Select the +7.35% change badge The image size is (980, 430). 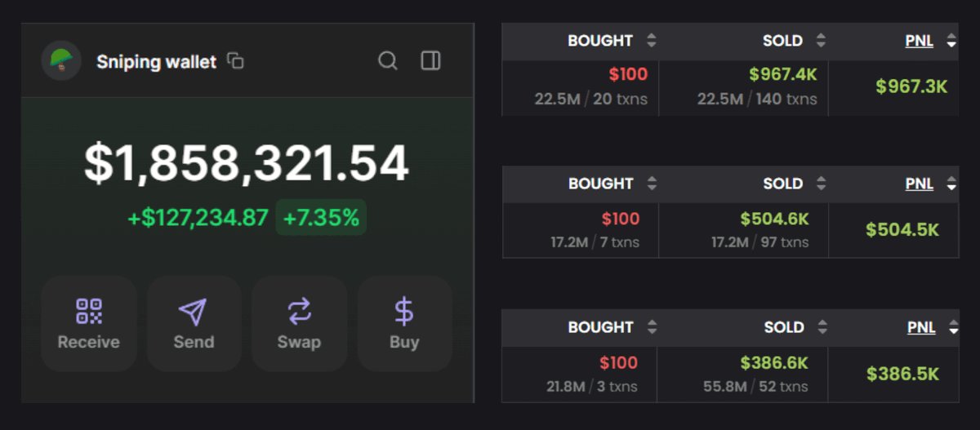click(321, 218)
